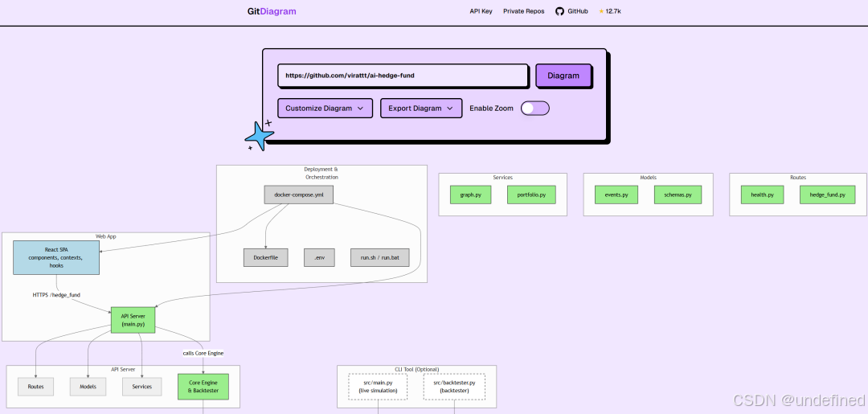Open the Private Repos link
This screenshot has width=868, height=414.
click(x=523, y=11)
